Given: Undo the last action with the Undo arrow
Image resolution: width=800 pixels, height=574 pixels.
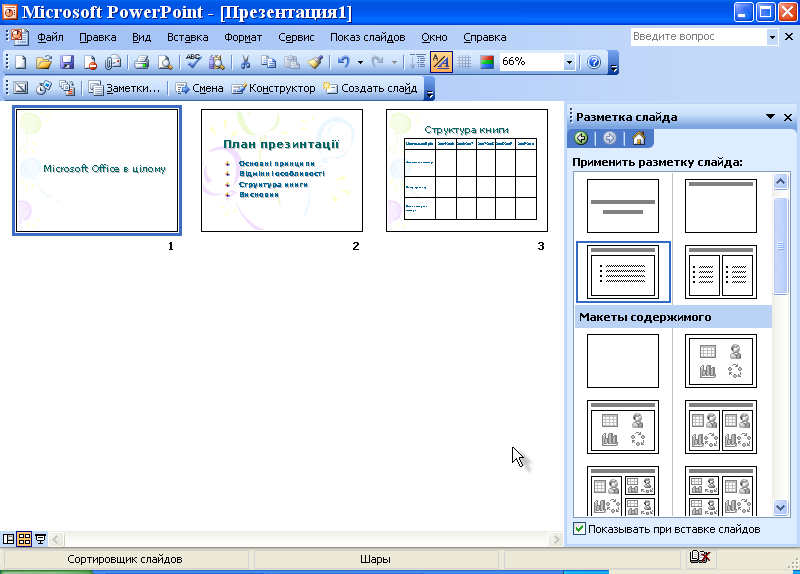Looking at the screenshot, I should (344, 62).
